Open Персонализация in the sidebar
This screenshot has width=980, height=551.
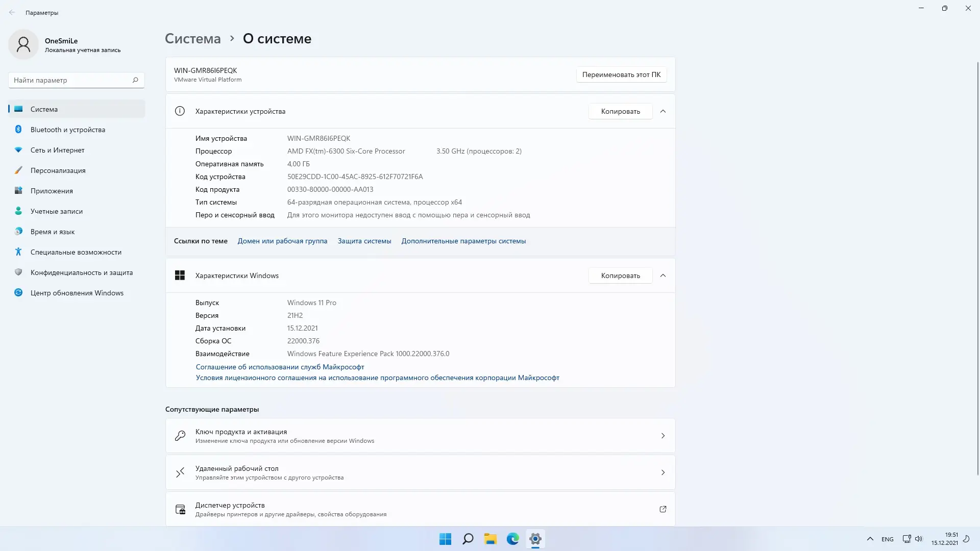(x=58, y=170)
